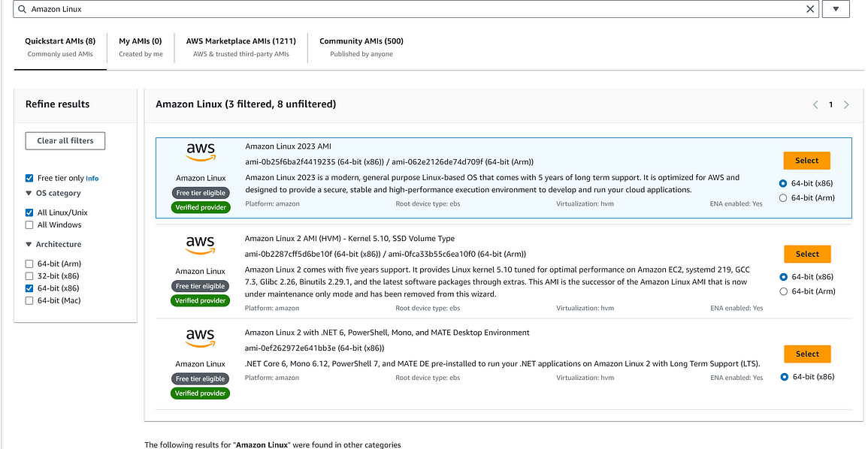
Task: Uncheck Free tier only checkbox
Action: point(29,178)
